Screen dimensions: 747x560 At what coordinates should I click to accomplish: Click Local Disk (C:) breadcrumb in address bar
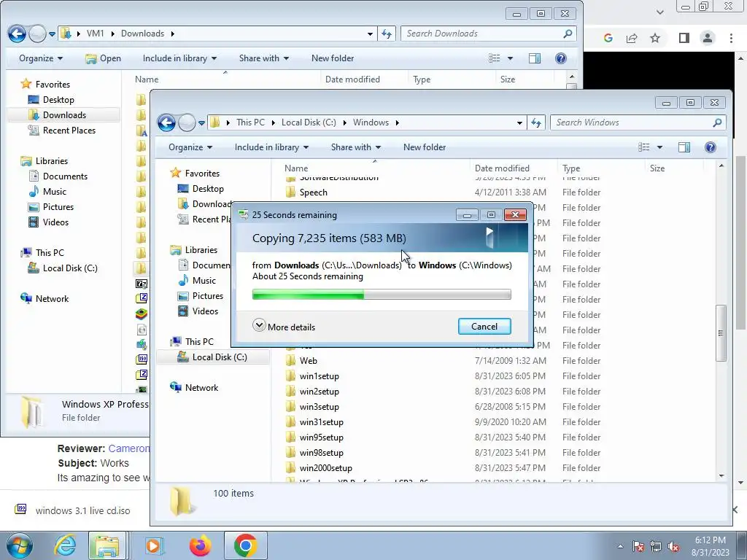pos(309,122)
